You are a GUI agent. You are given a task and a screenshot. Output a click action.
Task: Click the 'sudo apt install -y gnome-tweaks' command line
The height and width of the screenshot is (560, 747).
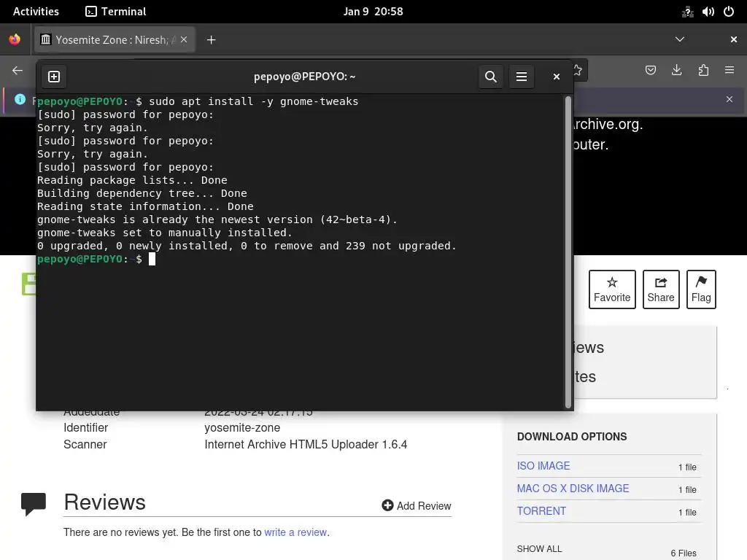point(253,101)
